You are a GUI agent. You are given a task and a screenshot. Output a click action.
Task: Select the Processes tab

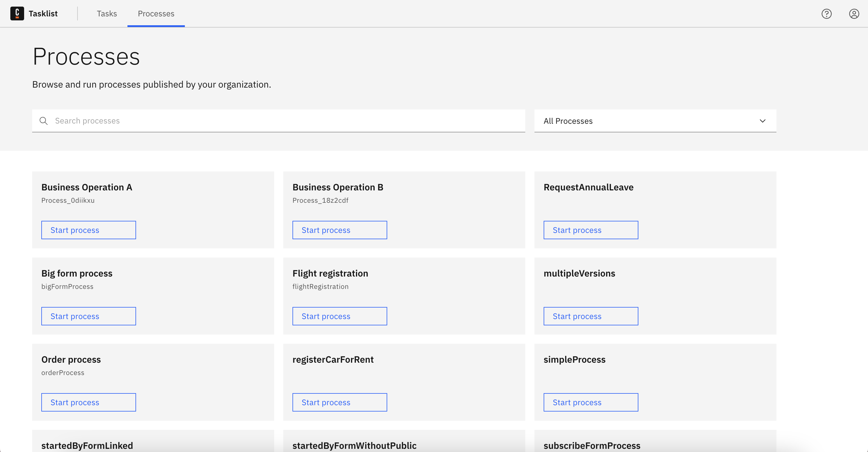pyautogui.click(x=156, y=13)
